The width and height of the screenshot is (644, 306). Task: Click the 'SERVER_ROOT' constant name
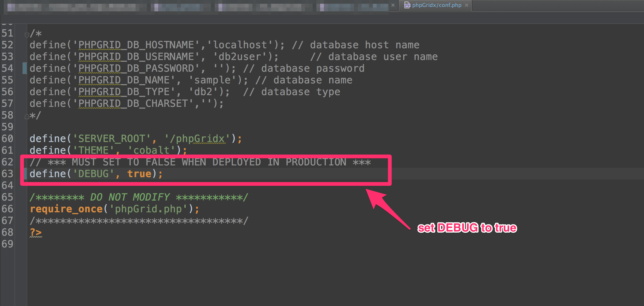pyautogui.click(x=112, y=139)
